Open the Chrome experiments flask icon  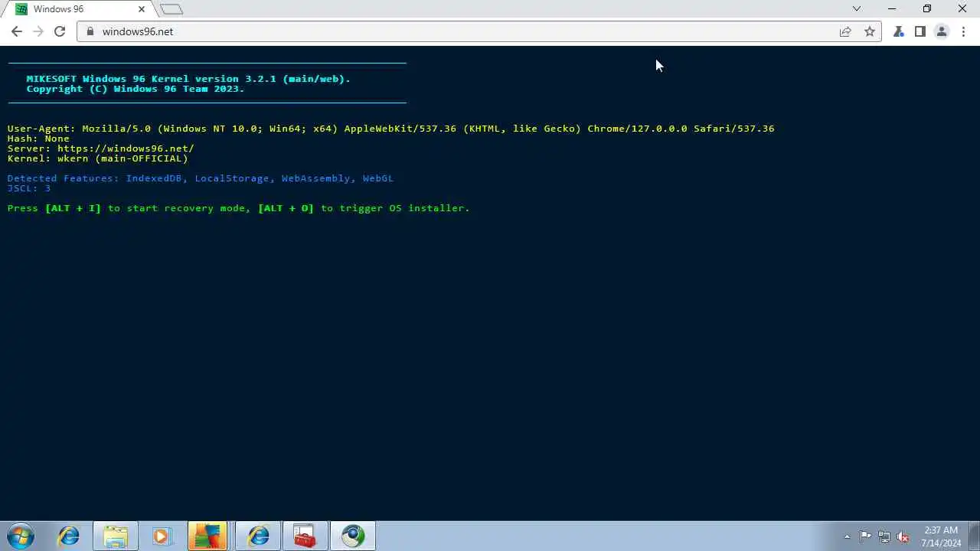click(x=899, y=31)
